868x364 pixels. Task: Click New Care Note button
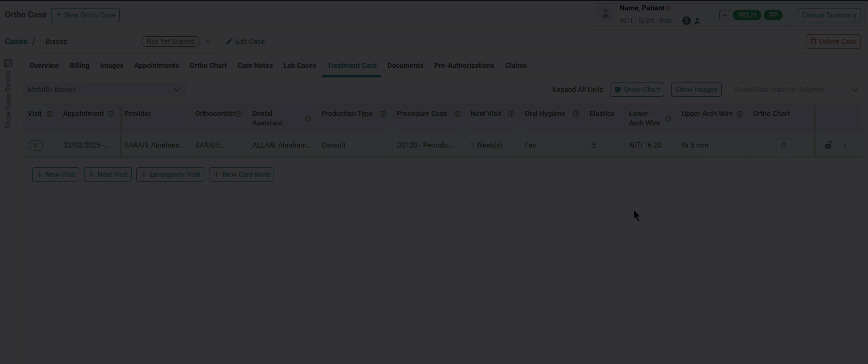pos(242,174)
